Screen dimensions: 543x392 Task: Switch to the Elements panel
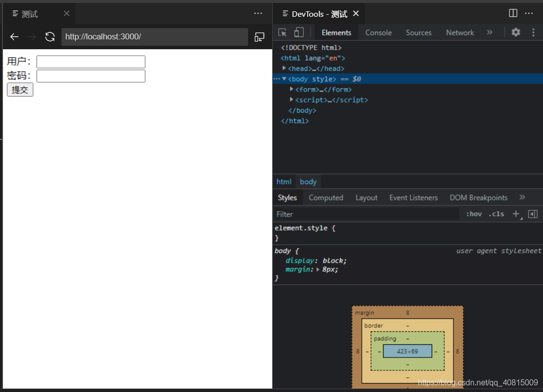(x=336, y=33)
